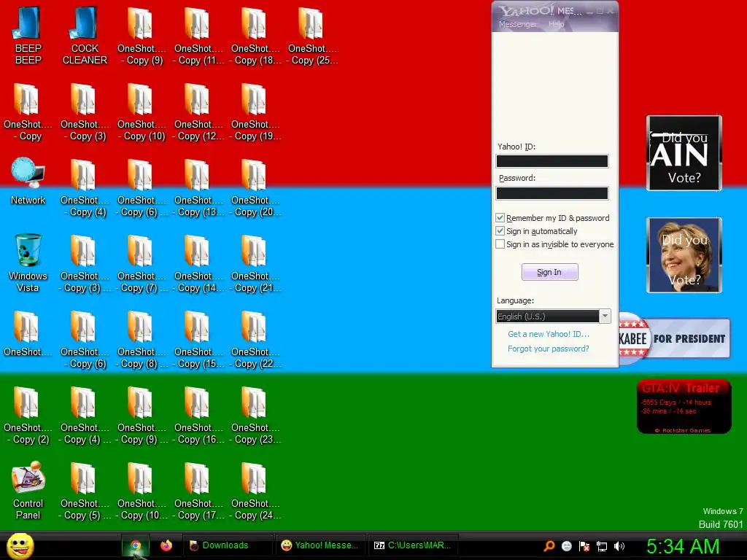Select the OneShot Copy (20 folder
Image resolution: width=747 pixels, height=560 pixels.
[x=255, y=187]
